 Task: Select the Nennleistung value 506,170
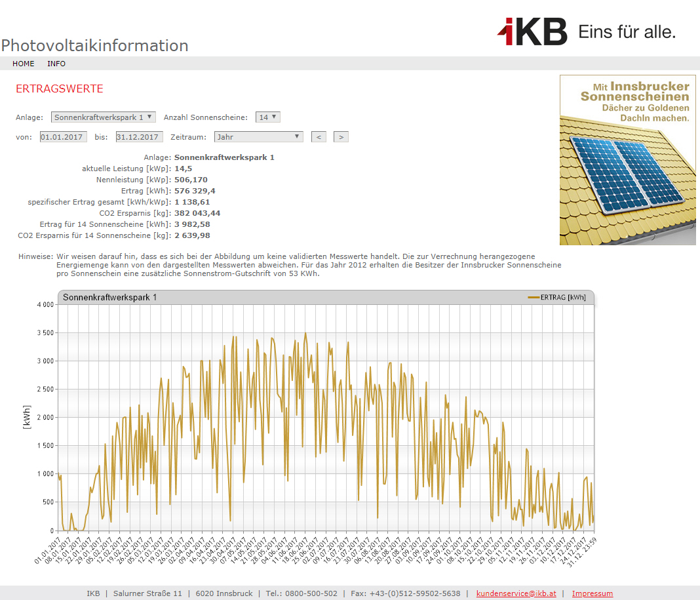(191, 180)
